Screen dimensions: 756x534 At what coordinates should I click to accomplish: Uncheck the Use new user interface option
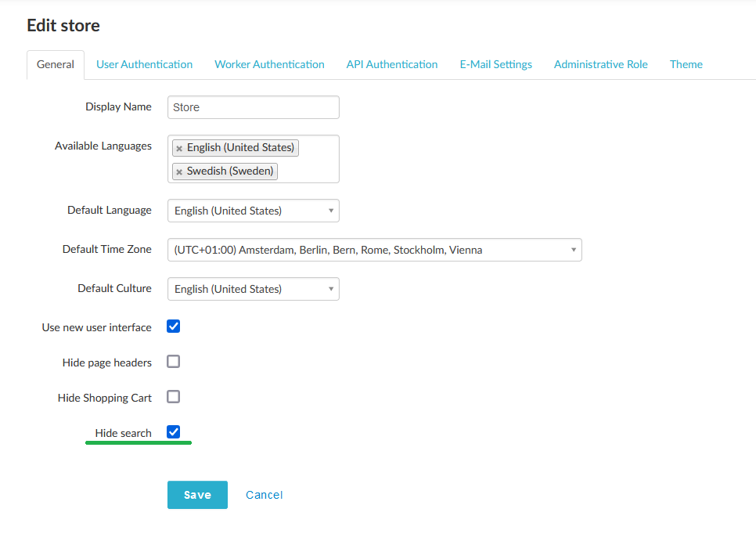[x=173, y=326]
